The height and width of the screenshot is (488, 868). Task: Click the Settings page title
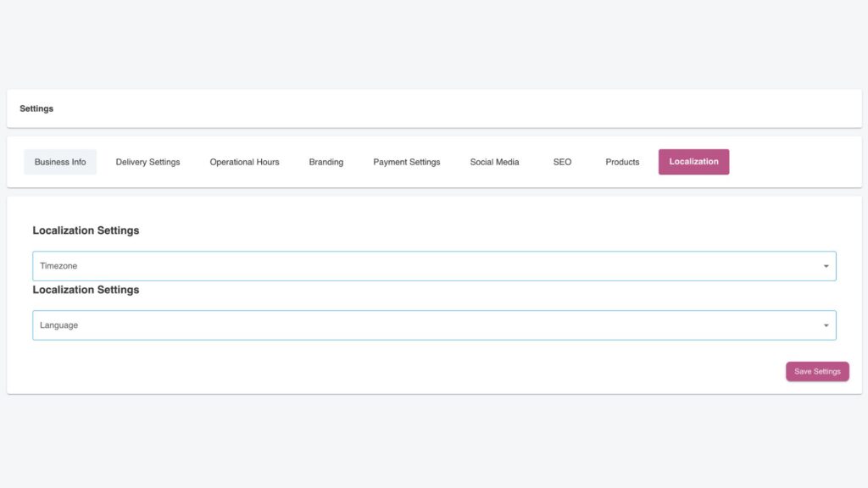36,109
